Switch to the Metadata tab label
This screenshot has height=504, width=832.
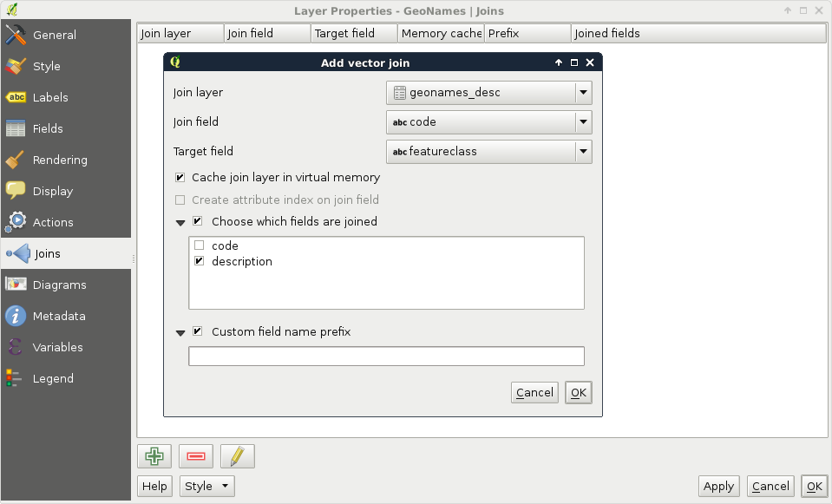[x=59, y=317]
